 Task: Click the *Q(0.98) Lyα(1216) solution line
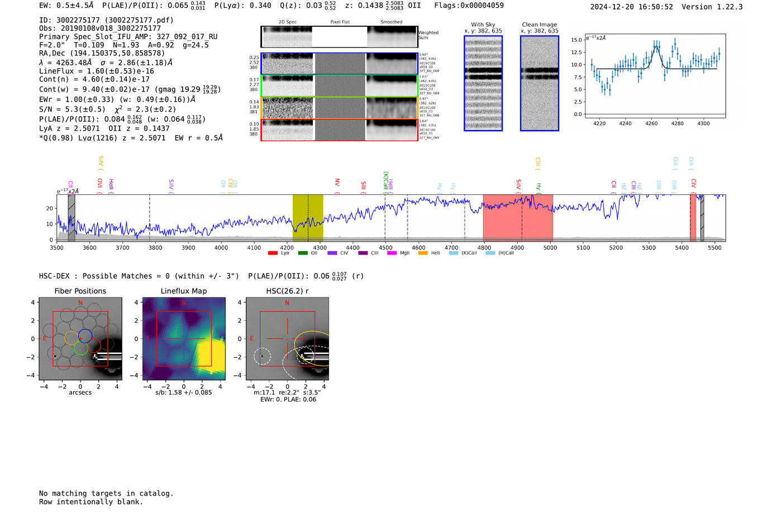click(x=131, y=138)
